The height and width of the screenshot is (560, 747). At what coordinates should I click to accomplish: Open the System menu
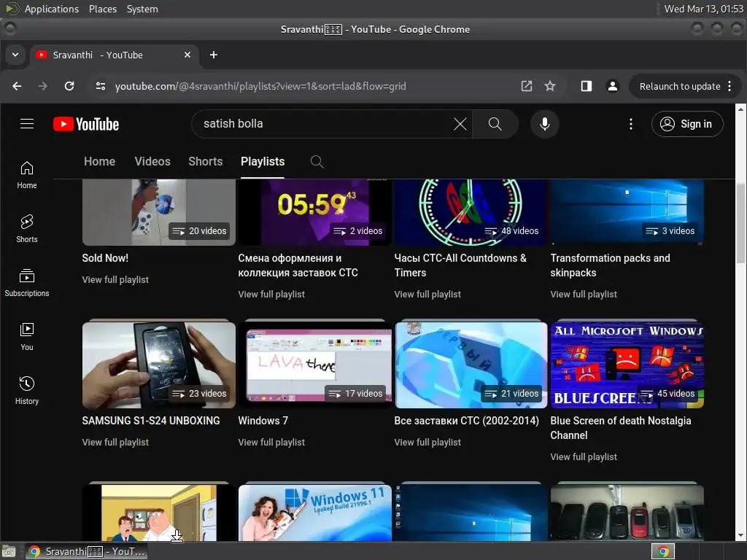click(x=142, y=9)
